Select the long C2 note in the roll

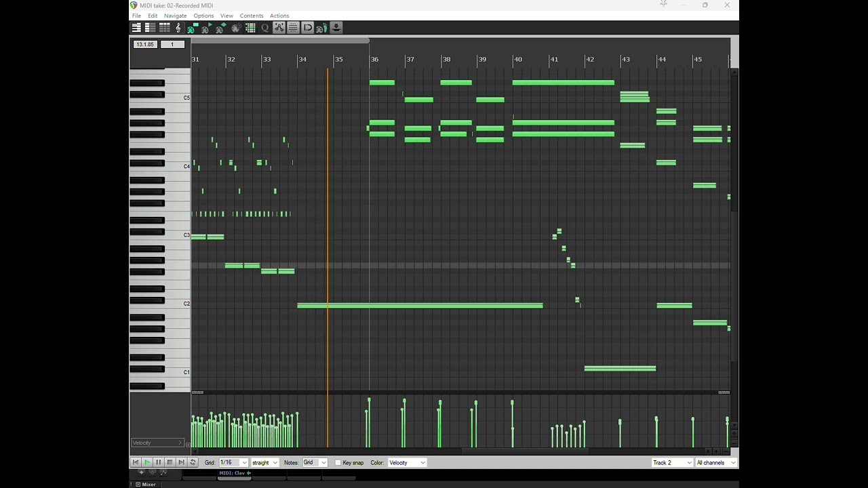pos(420,306)
